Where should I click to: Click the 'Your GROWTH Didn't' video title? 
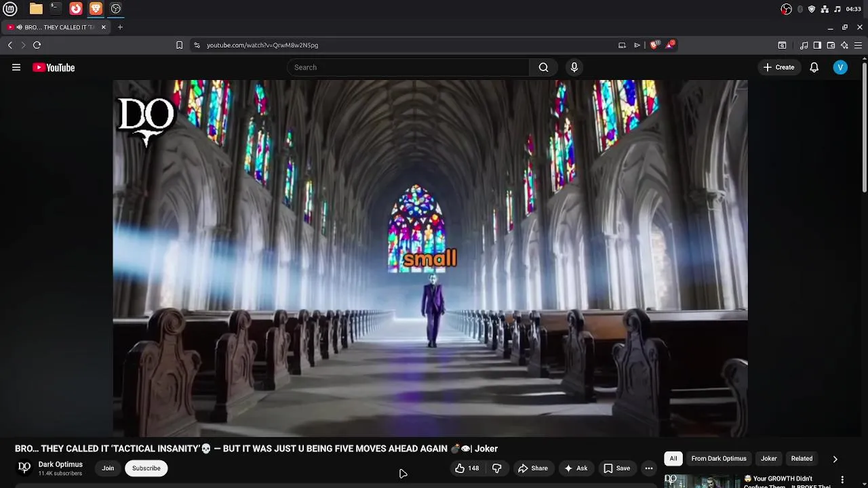[x=787, y=482]
